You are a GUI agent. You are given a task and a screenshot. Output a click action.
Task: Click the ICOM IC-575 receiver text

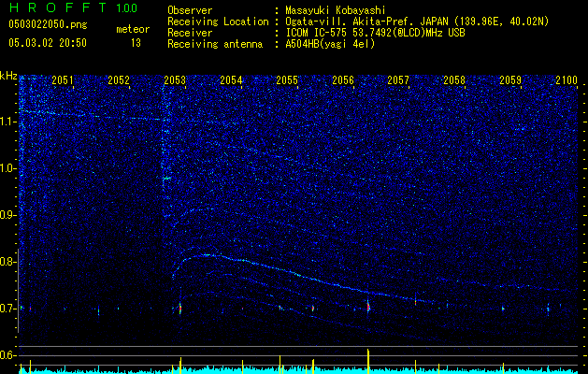(375, 33)
